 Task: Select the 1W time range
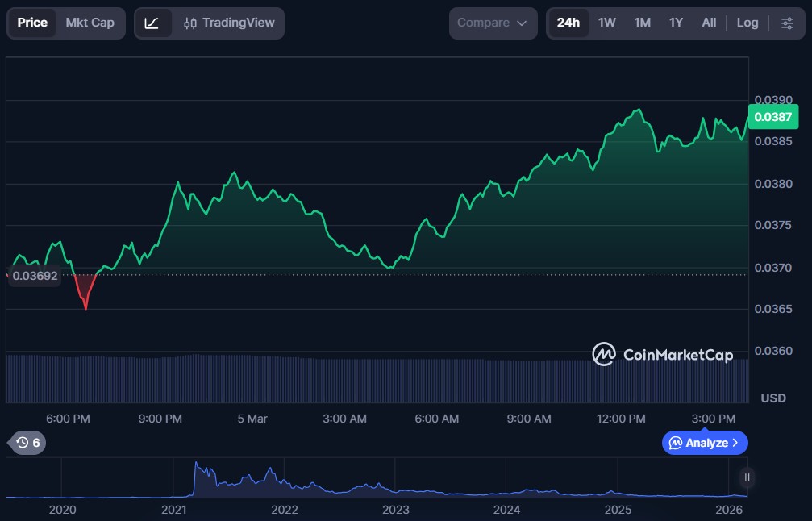[606, 23]
